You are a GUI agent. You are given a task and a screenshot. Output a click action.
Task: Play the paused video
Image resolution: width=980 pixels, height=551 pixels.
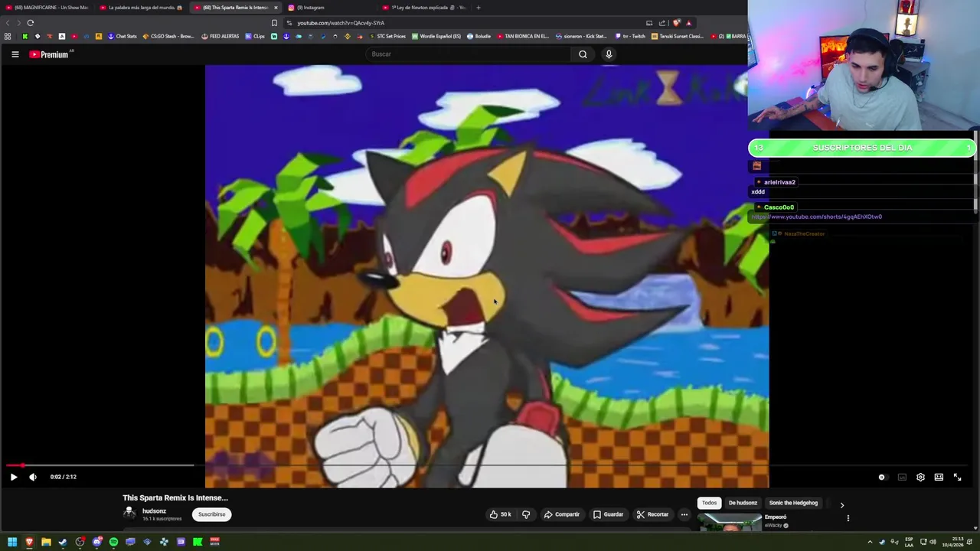click(13, 477)
